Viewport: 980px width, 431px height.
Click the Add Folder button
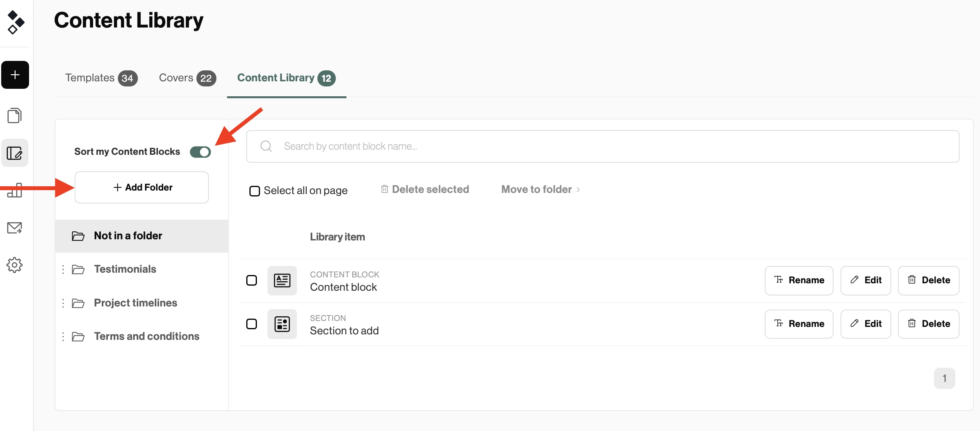tap(141, 187)
